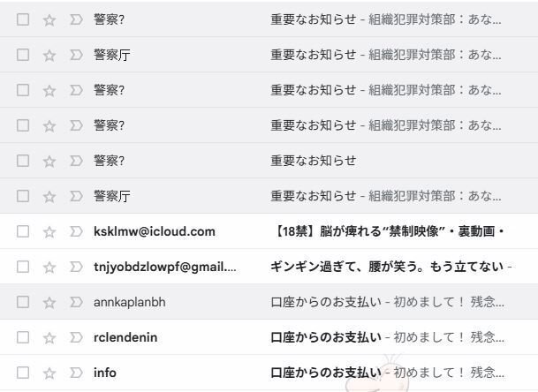Open annkaplanbh's 口座からのお支払い email
This screenshot has width=538, height=392.
(389, 302)
